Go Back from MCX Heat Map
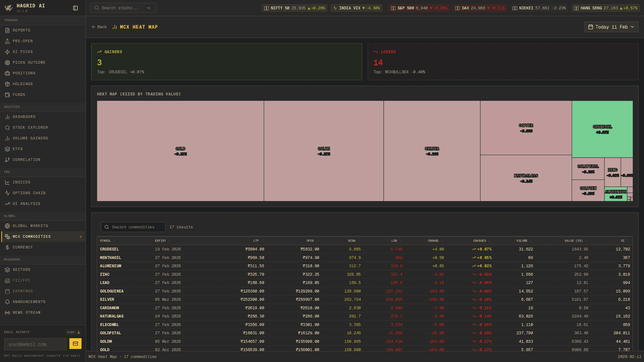The height and width of the screenshot is (362, 644). point(99,27)
